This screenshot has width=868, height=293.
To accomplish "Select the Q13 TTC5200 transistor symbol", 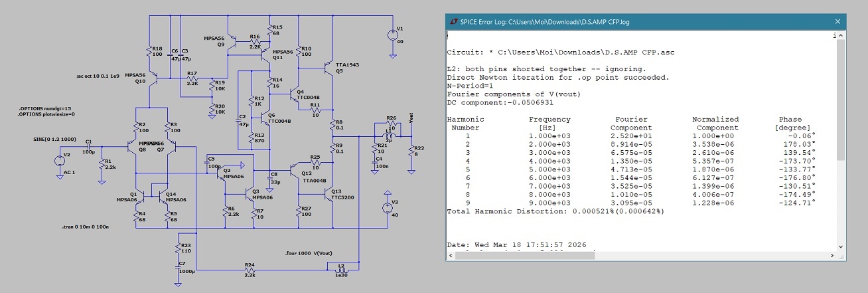I will click(327, 194).
